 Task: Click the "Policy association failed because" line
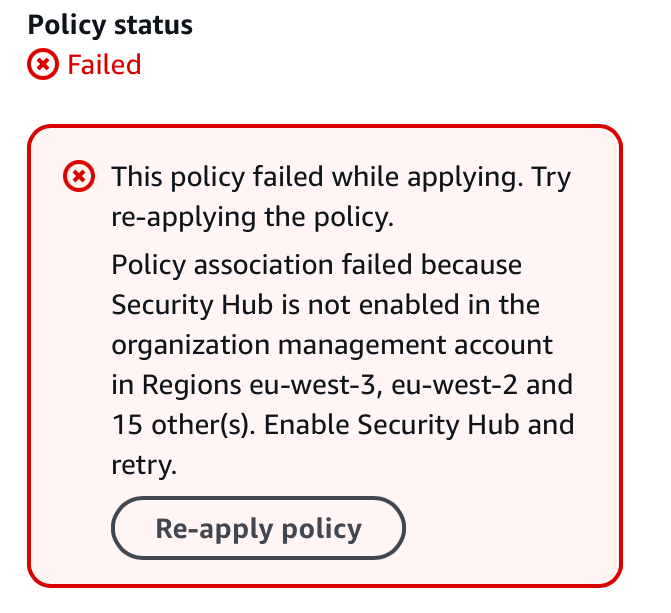click(316, 265)
